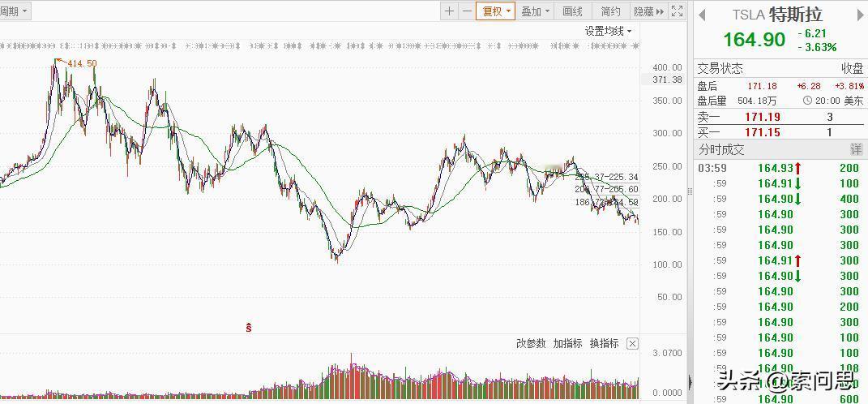The height and width of the screenshot is (404, 868).
Task: Expand the 设置均线 moving average settings
Action: (x=609, y=32)
